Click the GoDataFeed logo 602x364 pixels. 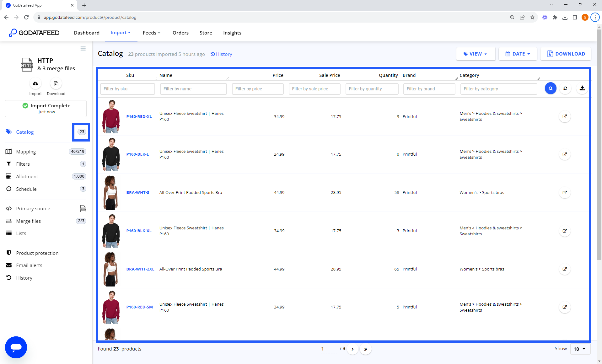[x=34, y=33]
